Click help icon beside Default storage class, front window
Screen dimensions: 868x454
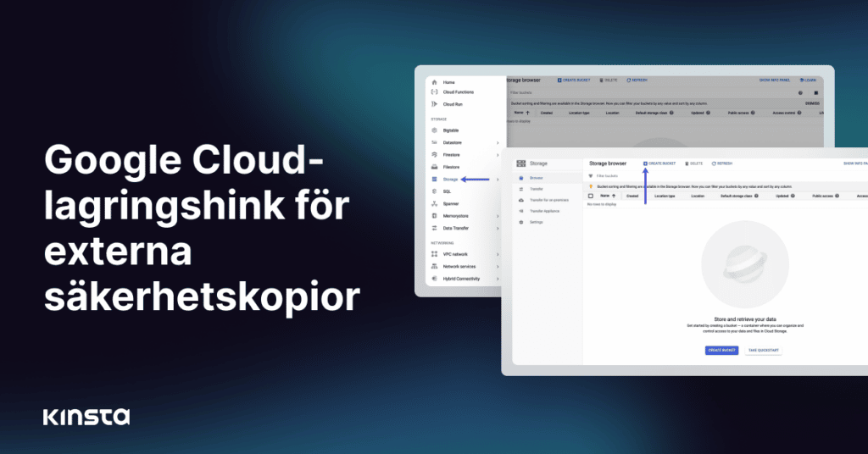[756, 196]
